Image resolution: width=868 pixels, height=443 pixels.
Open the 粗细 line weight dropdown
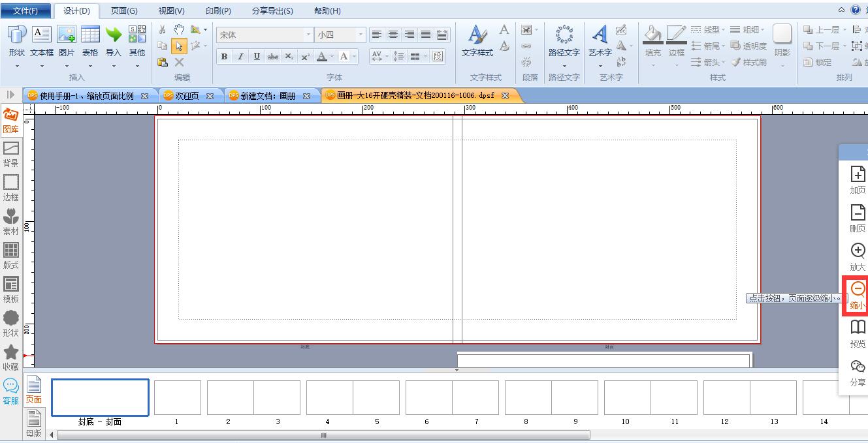tap(747, 29)
